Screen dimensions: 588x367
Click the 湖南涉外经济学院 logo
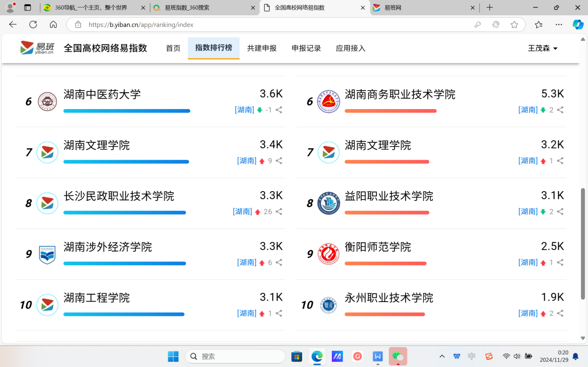47,254
